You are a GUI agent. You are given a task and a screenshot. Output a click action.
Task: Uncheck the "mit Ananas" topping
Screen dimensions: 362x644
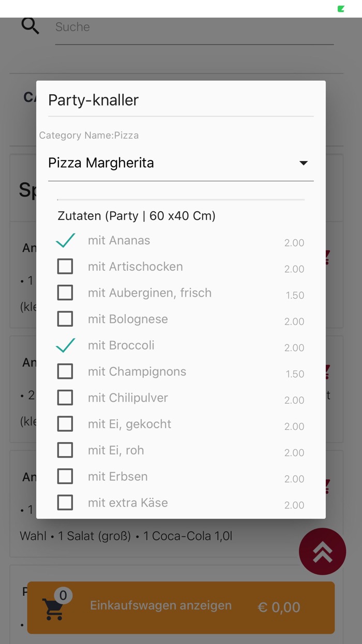(65, 240)
